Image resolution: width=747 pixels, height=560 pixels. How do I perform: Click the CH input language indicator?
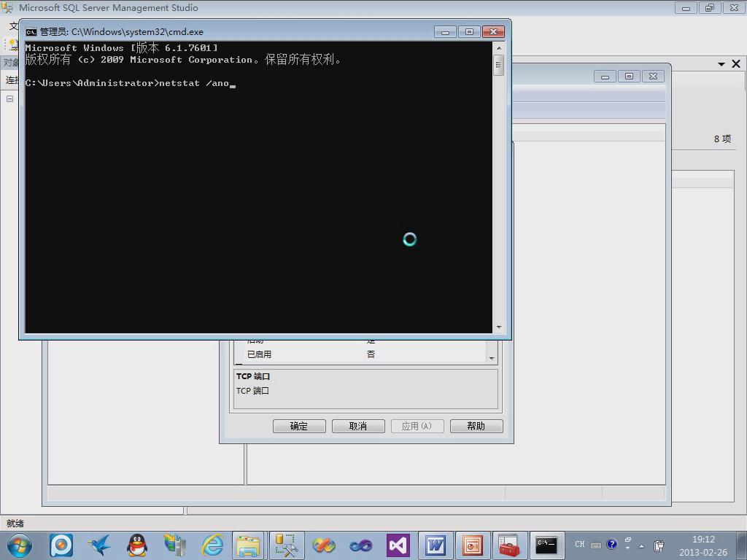click(x=580, y=544)
